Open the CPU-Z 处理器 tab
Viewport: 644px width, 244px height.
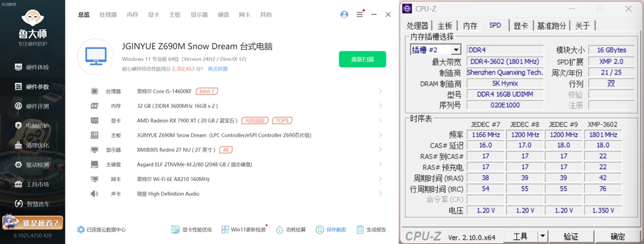coord(418,25)
